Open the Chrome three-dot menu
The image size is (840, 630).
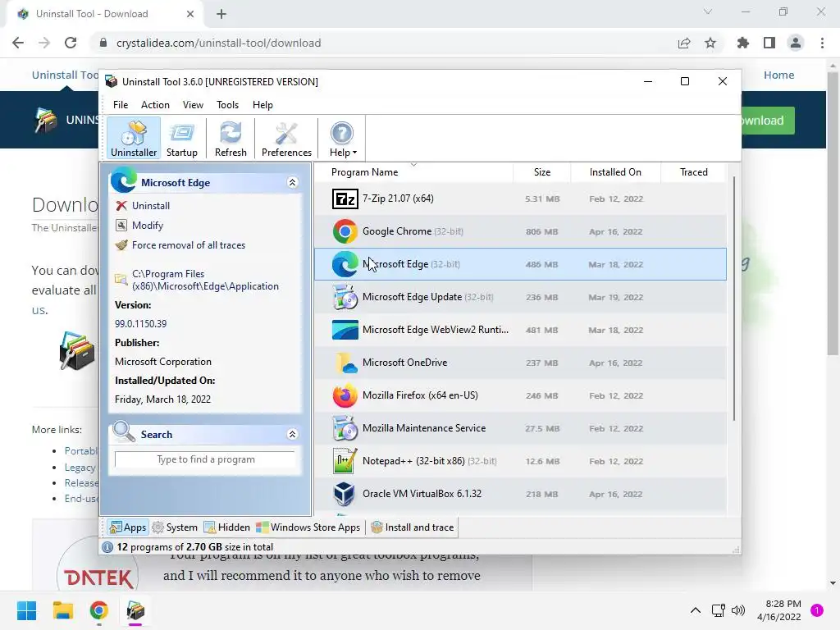(x=822, y=43)
